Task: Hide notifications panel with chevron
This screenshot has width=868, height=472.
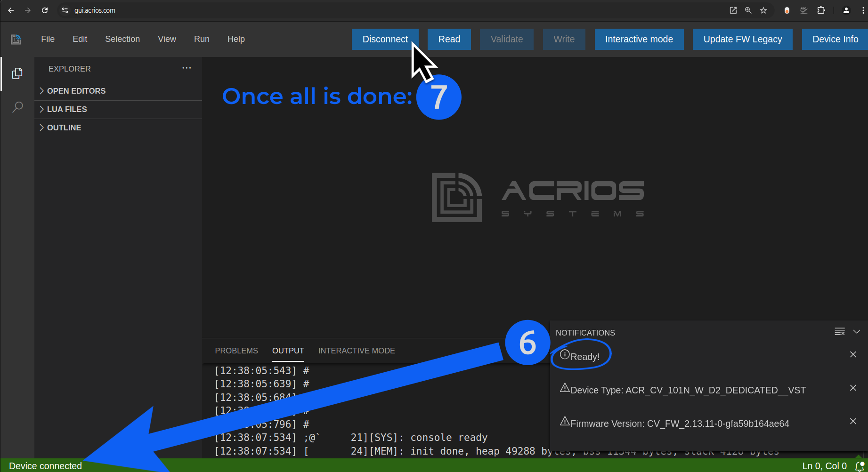Action: pyautogui.click(x=857, y=332)
